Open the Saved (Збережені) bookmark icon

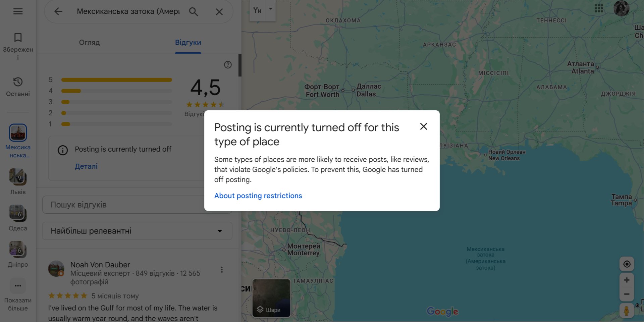pyautogui.click(x=18, y=37)
